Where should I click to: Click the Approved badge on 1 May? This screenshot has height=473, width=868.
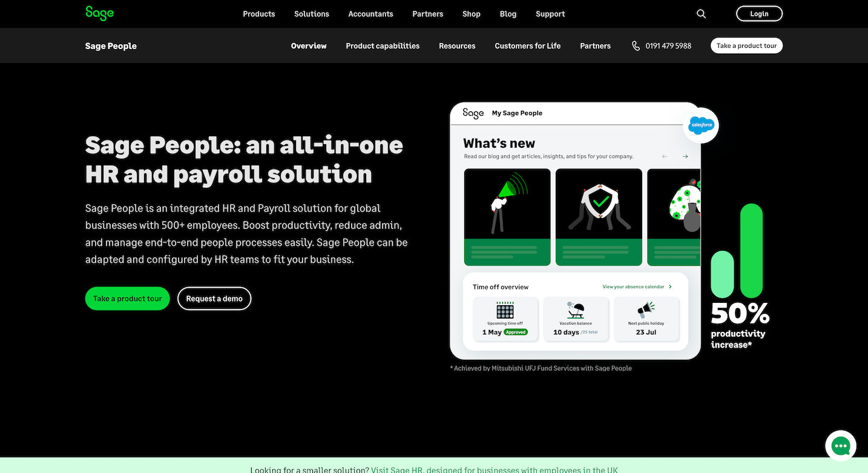pos(516,332)
